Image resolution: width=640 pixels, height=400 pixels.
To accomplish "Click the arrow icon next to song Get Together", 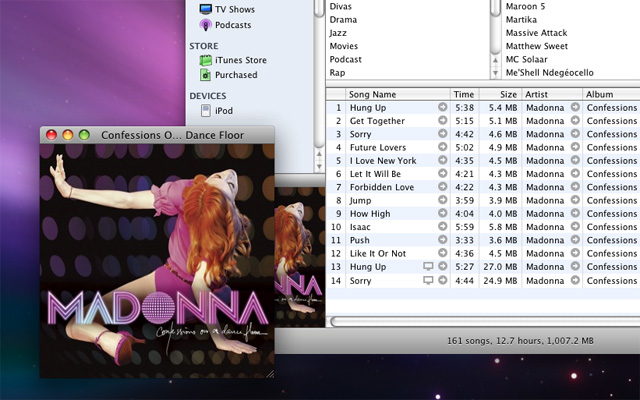I will (x=443, y=120).
